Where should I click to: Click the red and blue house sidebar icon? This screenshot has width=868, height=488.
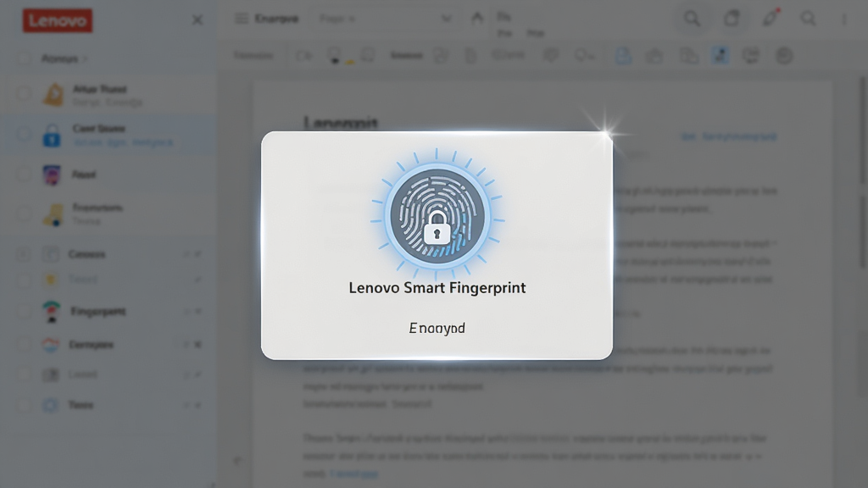pyautogui.click(x=50, y=345)
